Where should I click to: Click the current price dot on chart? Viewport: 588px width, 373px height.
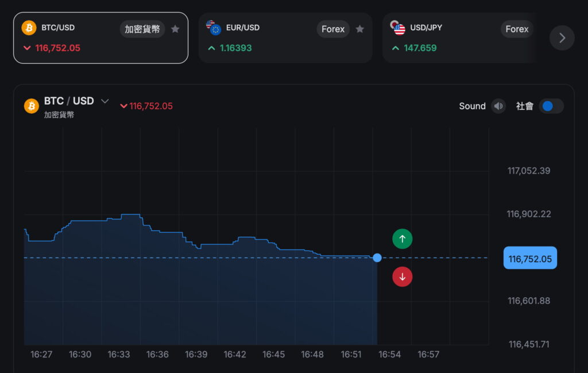click(x=377, y=258)
